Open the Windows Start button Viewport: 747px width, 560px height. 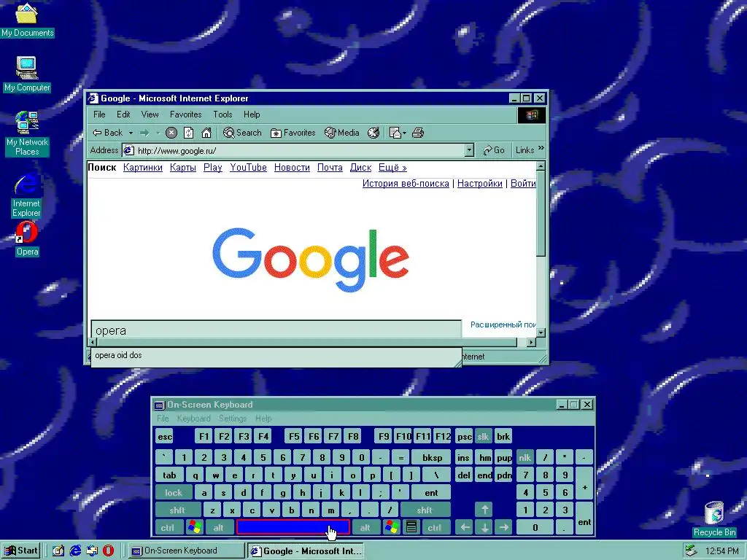[21, 551]
